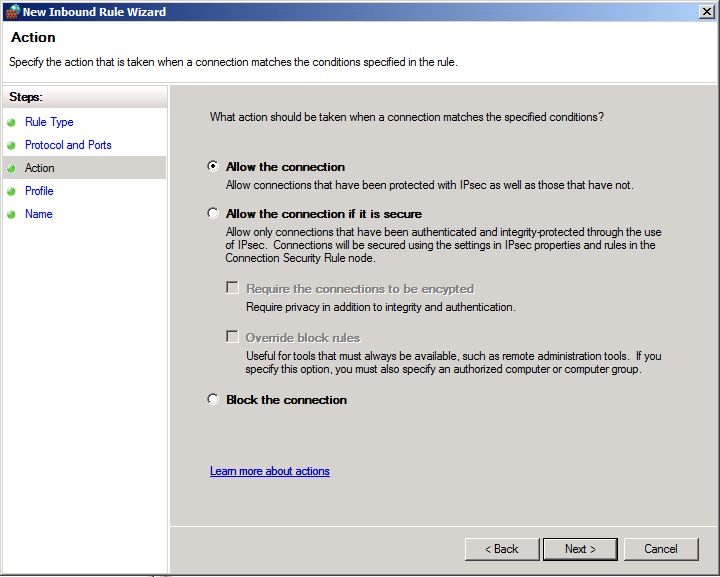Click the green bullet beside Profile step
The height and width of the screenshot is (577, 720).
12,191
